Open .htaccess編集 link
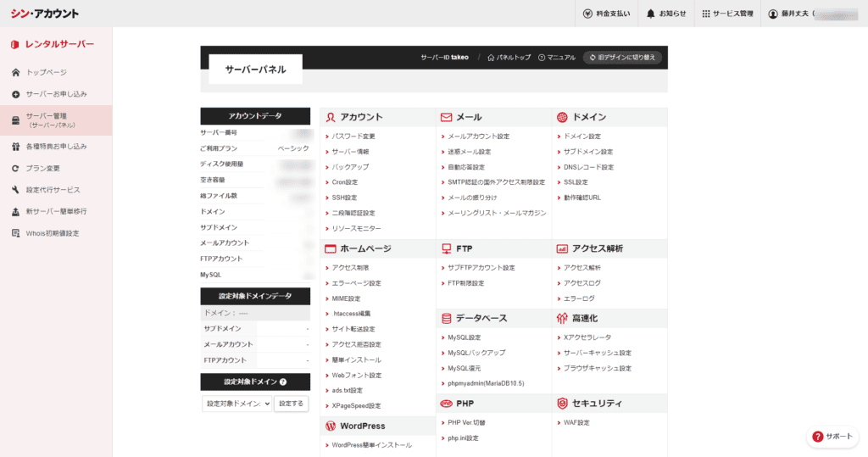Screen dimensions: 868x457 tap(351, 314)
